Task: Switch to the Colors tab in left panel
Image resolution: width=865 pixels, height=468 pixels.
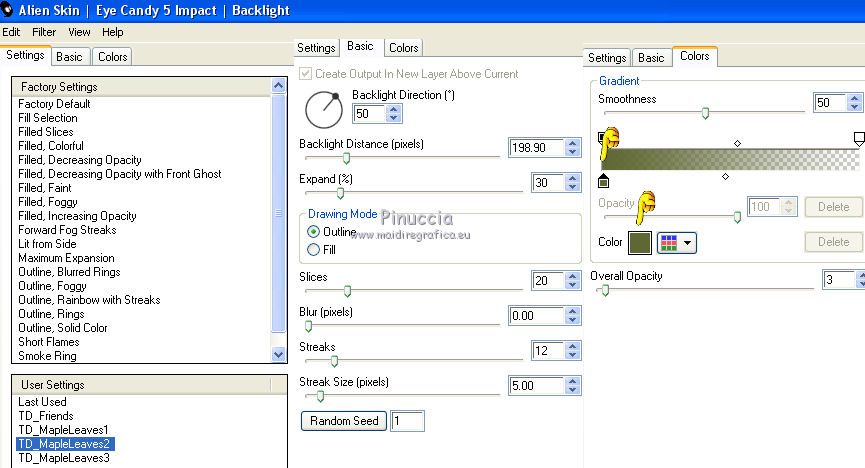Action: tap(113, 57)
